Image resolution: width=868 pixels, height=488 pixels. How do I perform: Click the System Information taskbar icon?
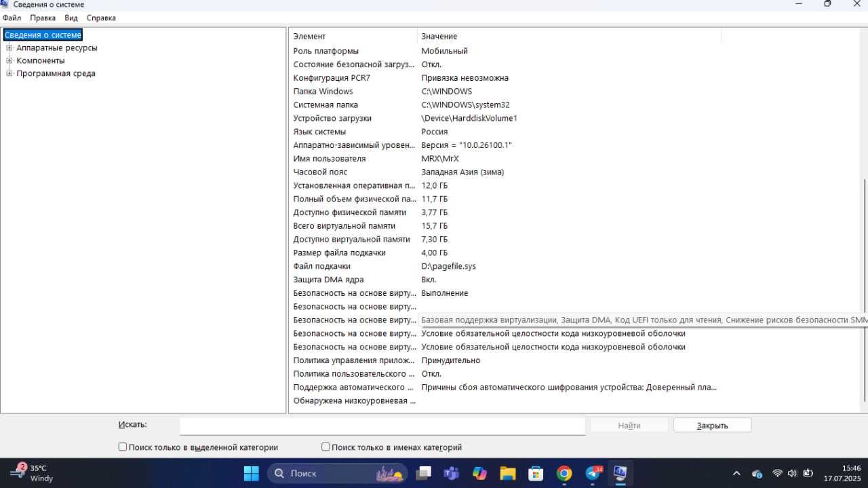click(620, 473)
